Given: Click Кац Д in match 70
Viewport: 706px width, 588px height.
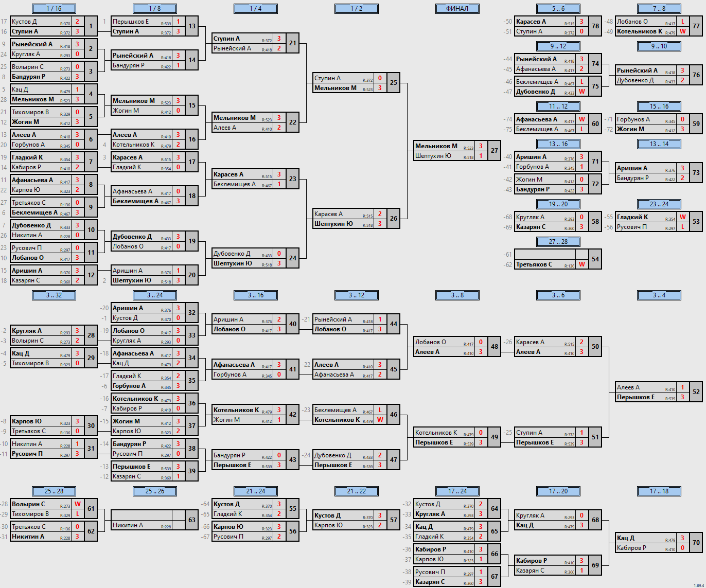Looking at the screenshot, I should [626, 538].
